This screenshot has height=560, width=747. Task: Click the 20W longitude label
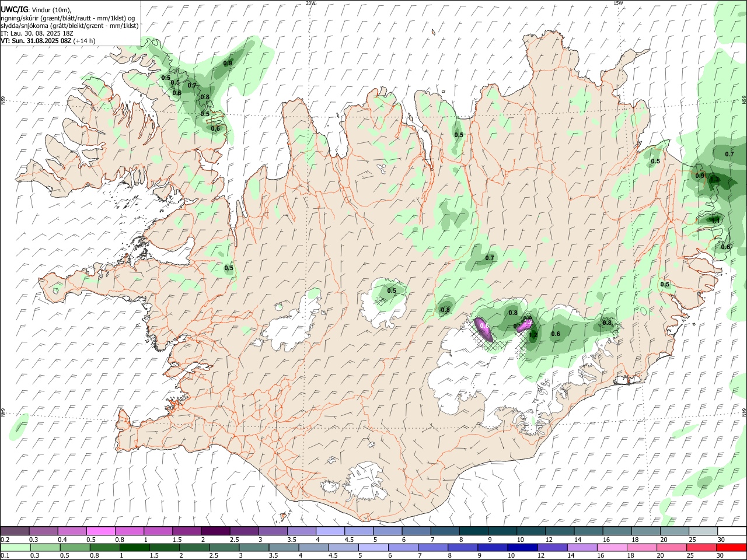pos(310,3)
